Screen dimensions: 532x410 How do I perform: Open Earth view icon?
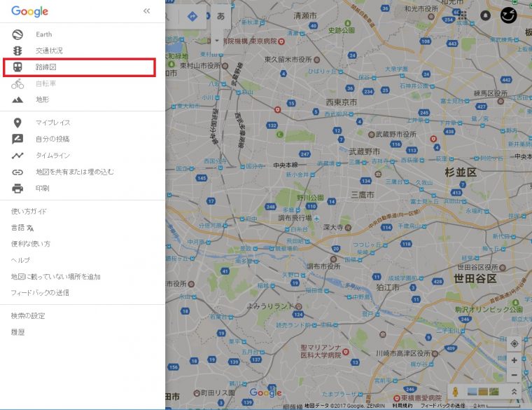point(17,34)
